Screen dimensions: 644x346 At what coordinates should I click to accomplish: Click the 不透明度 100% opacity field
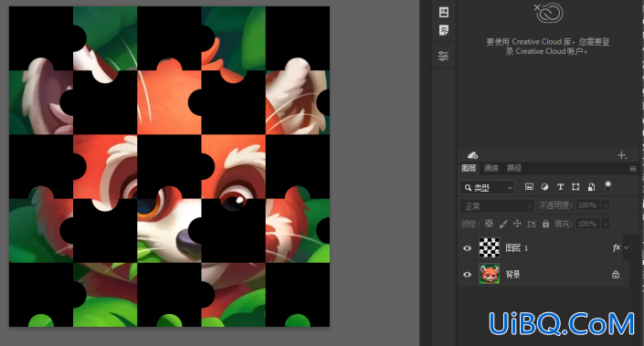point(588,205)
